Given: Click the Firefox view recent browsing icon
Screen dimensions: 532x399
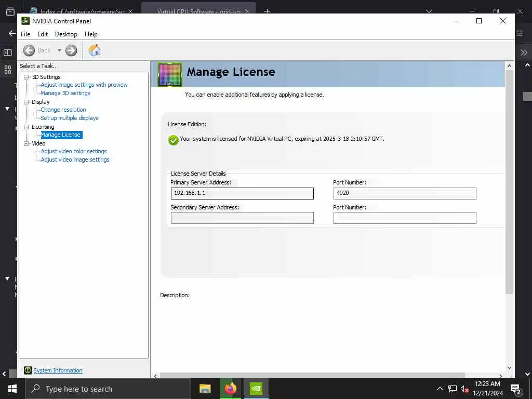Looking at the screenshot, I should click(x=10, y=11).
